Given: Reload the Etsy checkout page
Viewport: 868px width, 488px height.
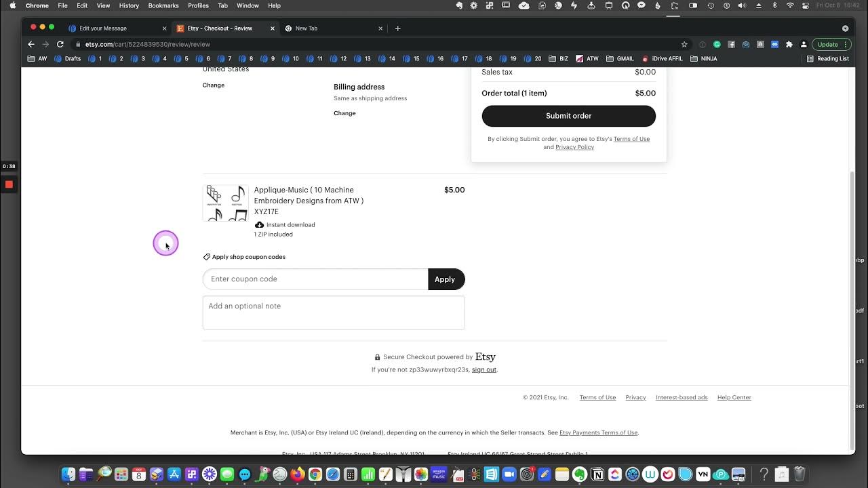Looking at the screenshot, I should (x=60, y=44).
